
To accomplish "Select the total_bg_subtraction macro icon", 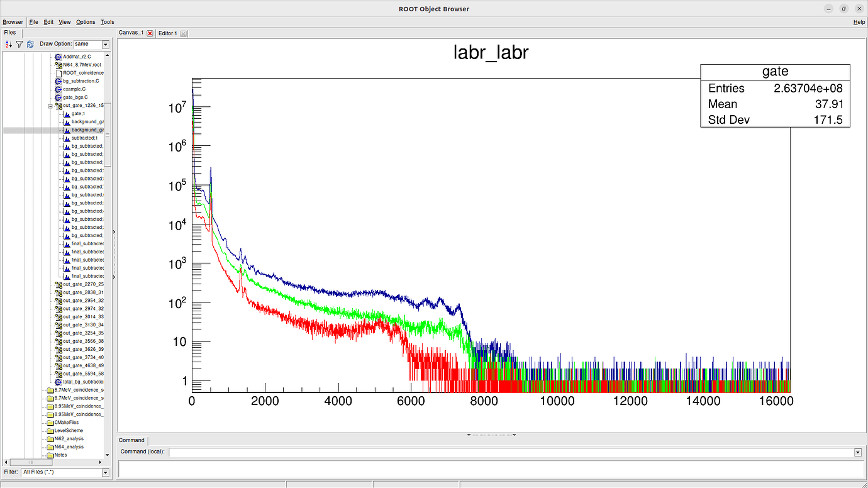I will tap(58, 382).
